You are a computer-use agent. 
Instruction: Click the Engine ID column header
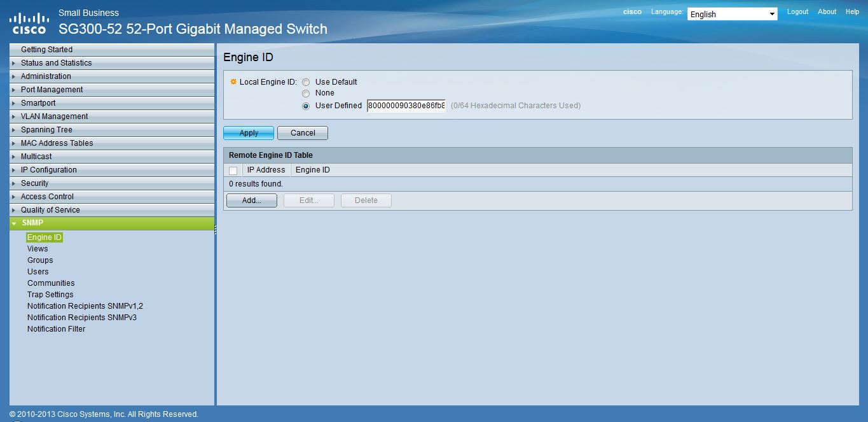[313, 170]
